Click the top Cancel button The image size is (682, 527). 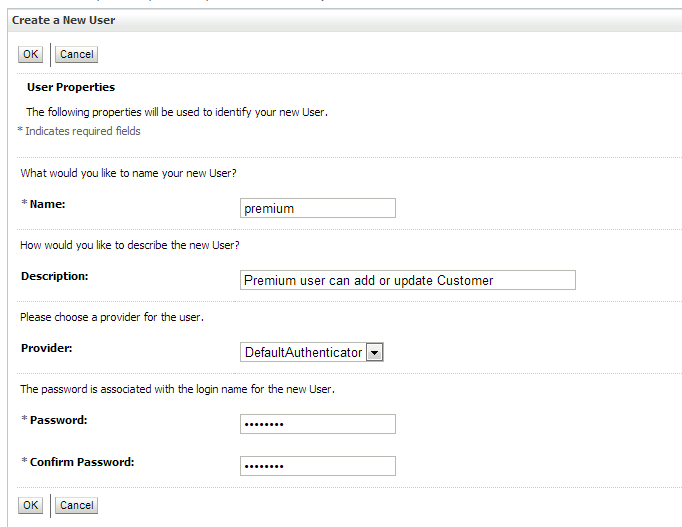76,55
